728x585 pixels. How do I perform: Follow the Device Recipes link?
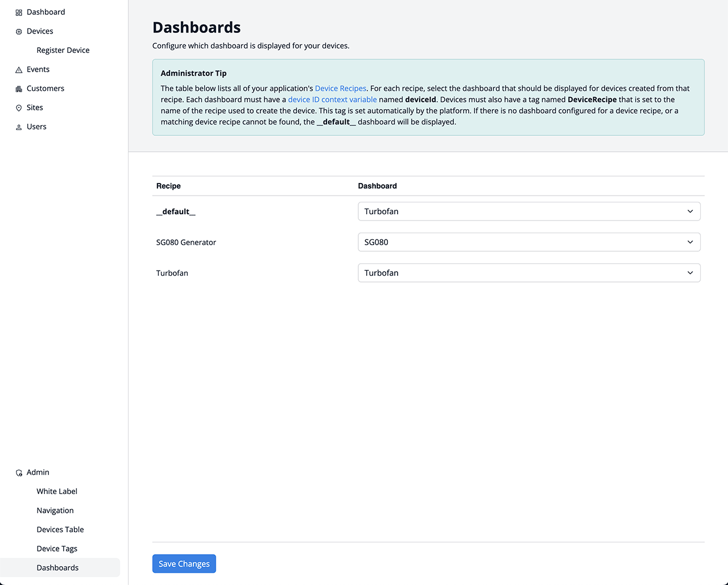click(340, 89)
